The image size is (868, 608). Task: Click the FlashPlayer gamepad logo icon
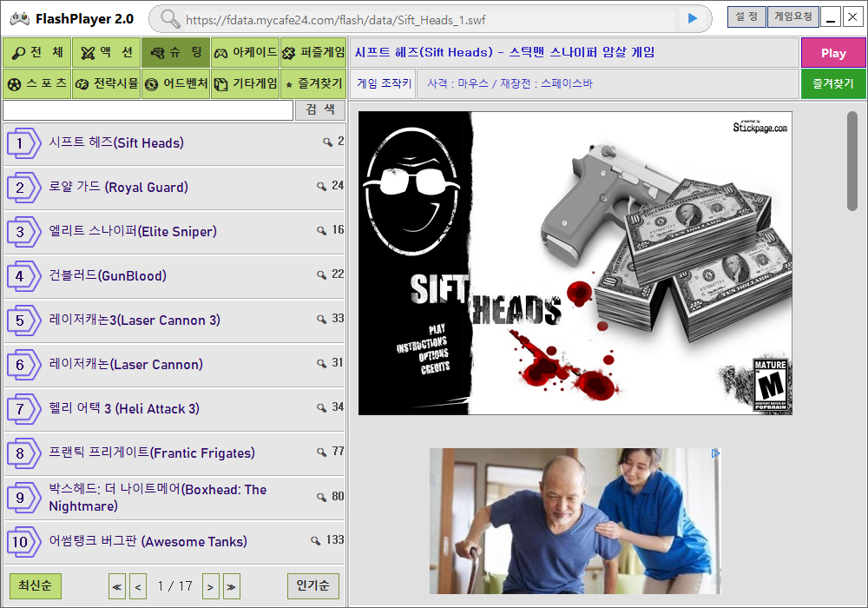[x=19, y=18]
